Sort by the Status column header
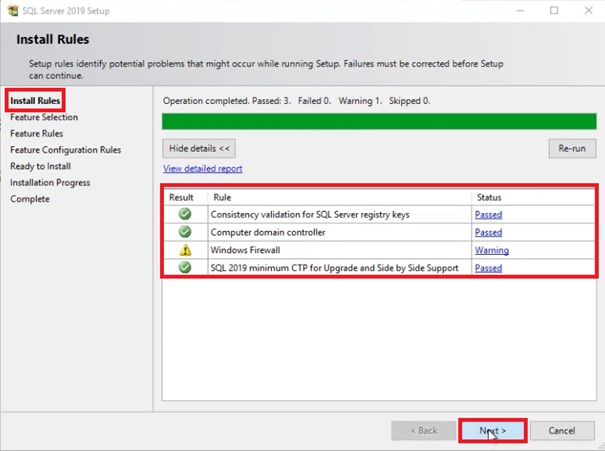The height and width of the screenshot is (451, 605). [x=533, y=198]
